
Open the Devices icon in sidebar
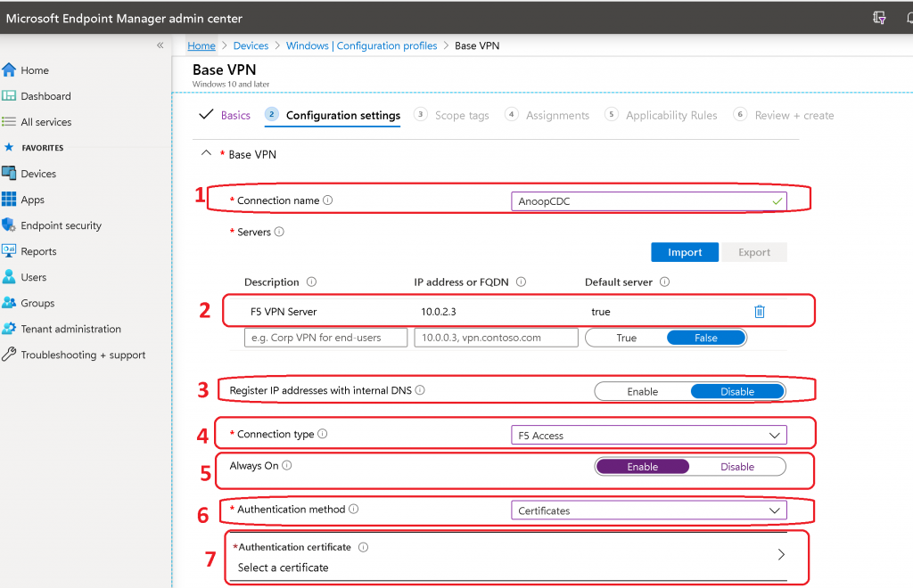9,174
